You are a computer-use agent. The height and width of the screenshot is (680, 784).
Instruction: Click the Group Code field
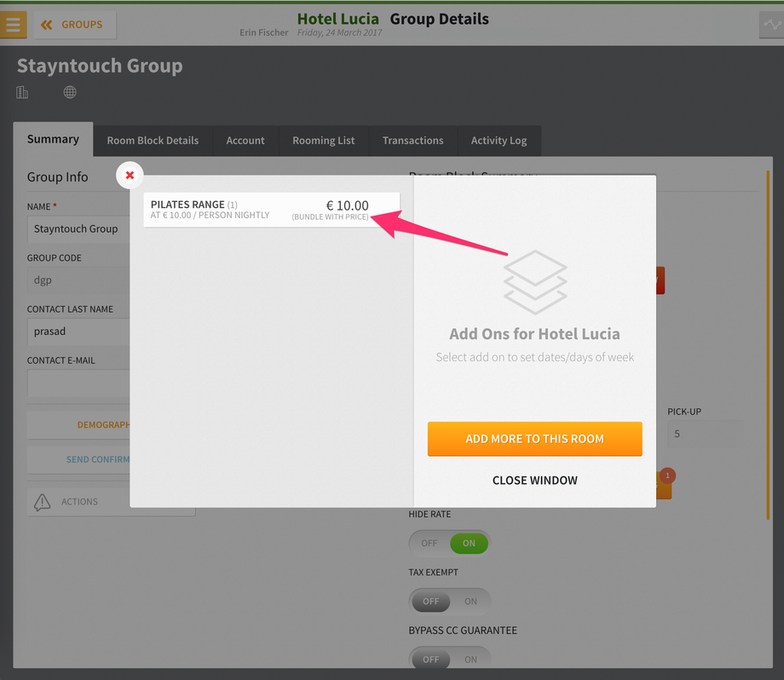[x=78, y=280]
